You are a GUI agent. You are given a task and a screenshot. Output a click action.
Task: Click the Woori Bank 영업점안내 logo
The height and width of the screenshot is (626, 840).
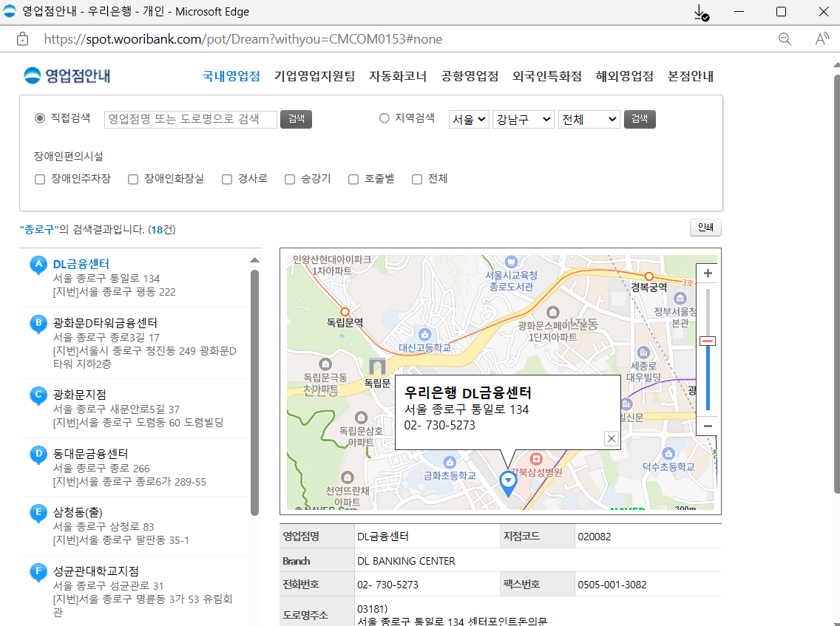[x=67, y=75]
